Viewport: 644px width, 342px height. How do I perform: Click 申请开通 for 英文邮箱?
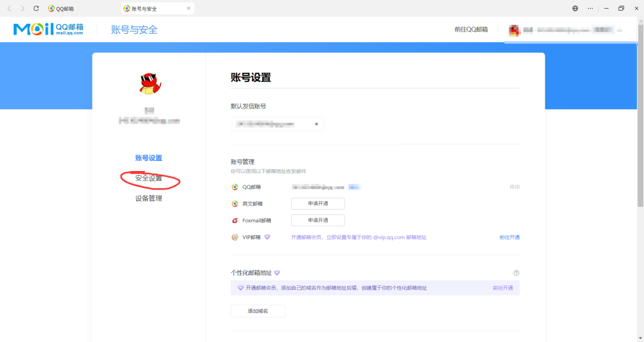[x=318, y=204]
